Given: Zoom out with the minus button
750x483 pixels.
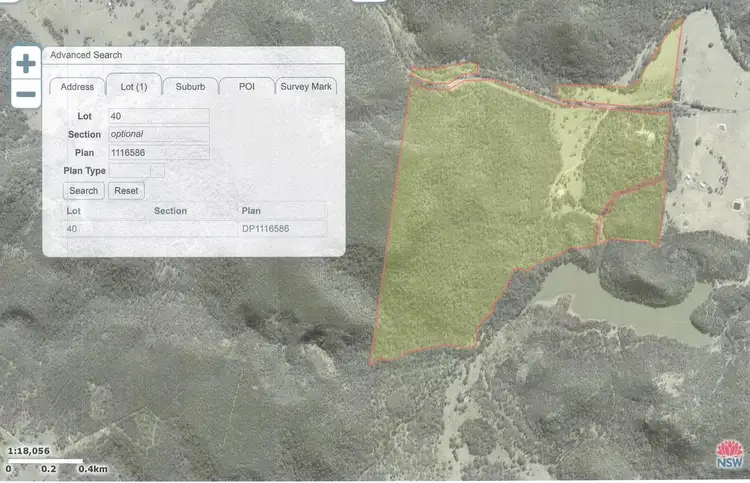Looking at the screenshot, I should click(26, 94).
